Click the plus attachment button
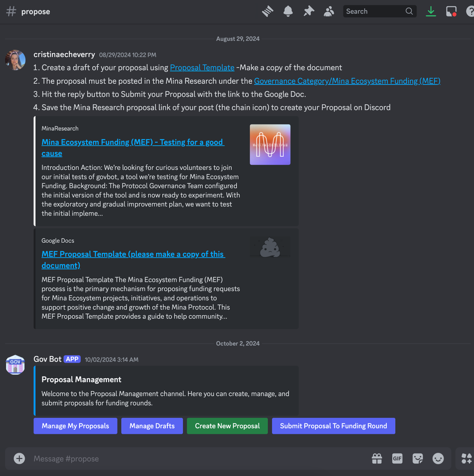The image size is (474, 476). click(x=19, y=458)
